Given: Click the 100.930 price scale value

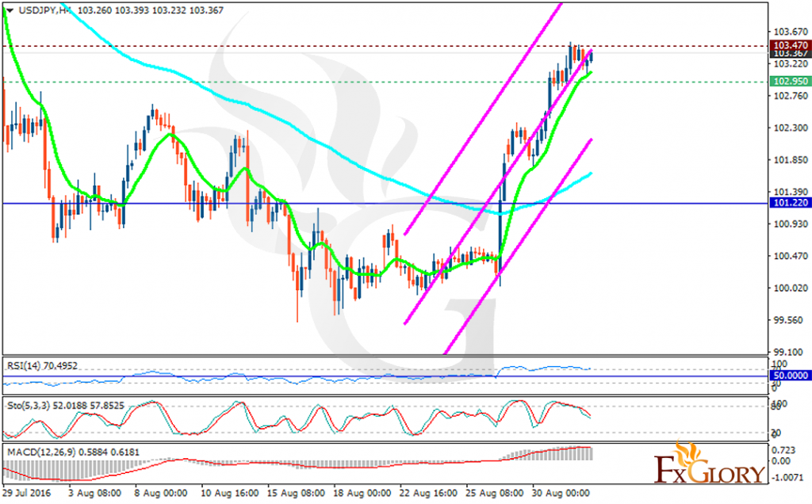Looking at the screenshot, I should (x=791, y=224).
